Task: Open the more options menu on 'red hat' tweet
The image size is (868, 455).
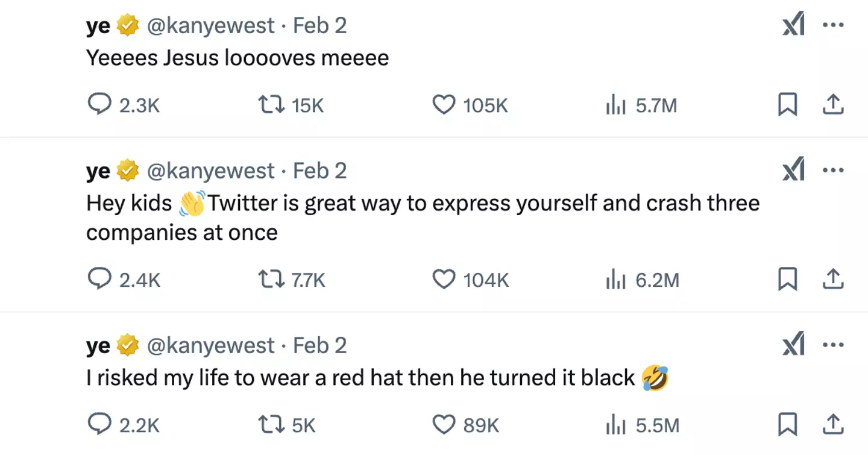Action: pyautogui.click(x=834, y=345)
